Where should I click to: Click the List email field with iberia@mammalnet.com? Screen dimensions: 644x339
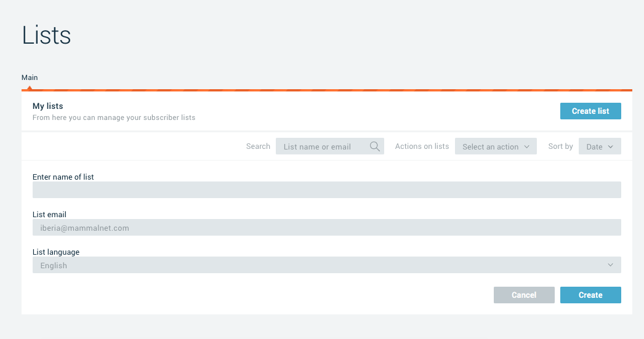pos(326,228)
